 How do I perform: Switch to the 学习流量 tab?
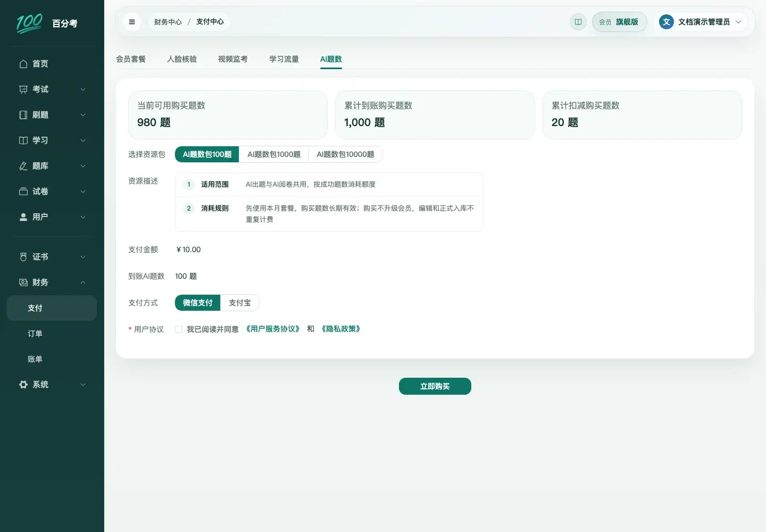[x=284, y=59]
